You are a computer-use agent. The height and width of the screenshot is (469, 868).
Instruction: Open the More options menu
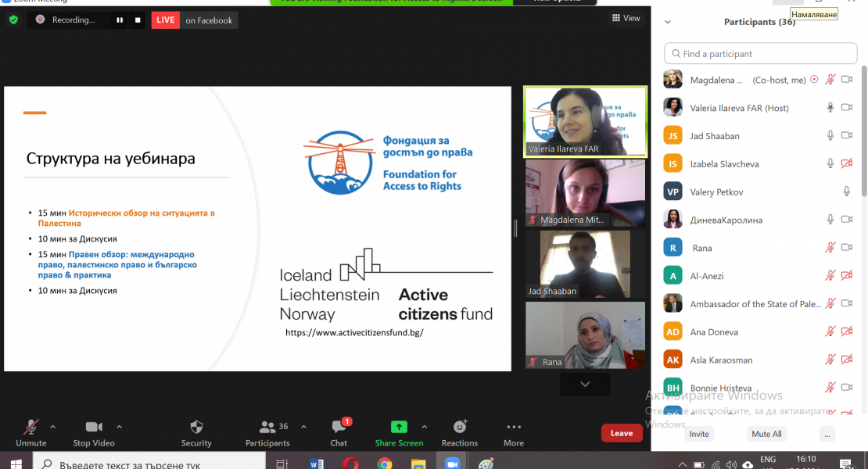point(514,432)
